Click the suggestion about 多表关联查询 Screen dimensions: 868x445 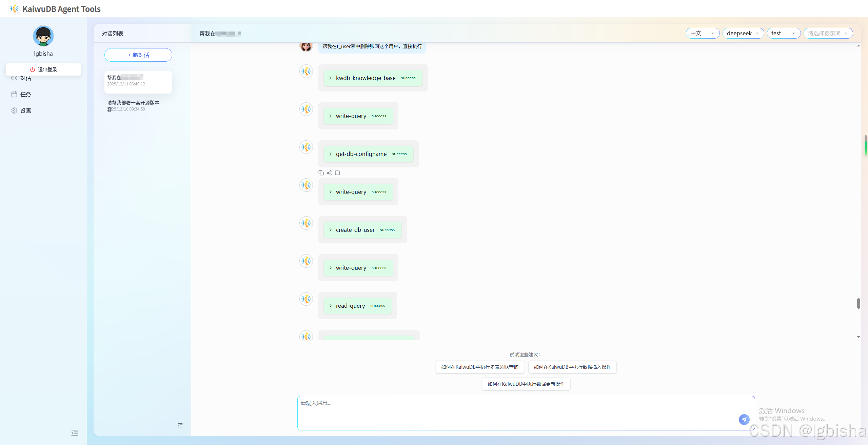(479, 367)
